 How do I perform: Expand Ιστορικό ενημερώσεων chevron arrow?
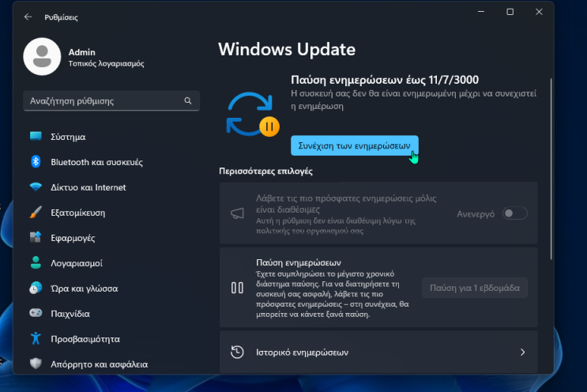point(522,352)
